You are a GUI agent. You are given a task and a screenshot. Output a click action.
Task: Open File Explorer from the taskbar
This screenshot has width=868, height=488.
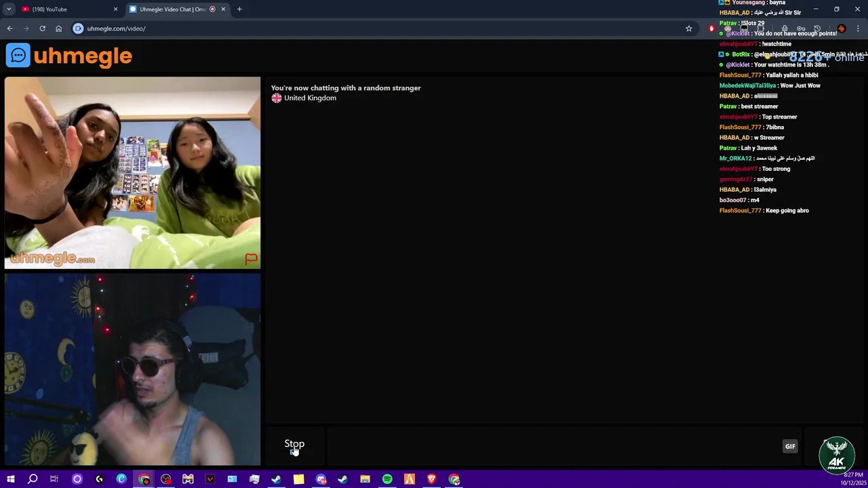click(x=365, y=479)
